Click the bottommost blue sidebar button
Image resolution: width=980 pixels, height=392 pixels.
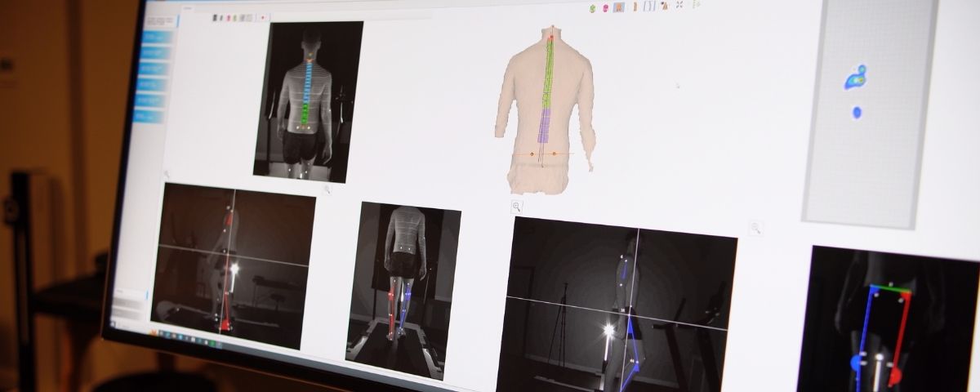149,117
